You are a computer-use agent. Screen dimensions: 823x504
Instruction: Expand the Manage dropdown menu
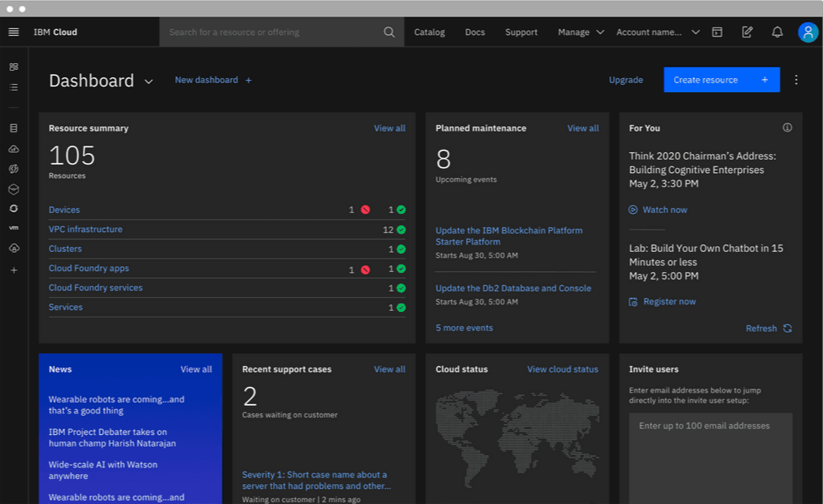coord(580,32)
